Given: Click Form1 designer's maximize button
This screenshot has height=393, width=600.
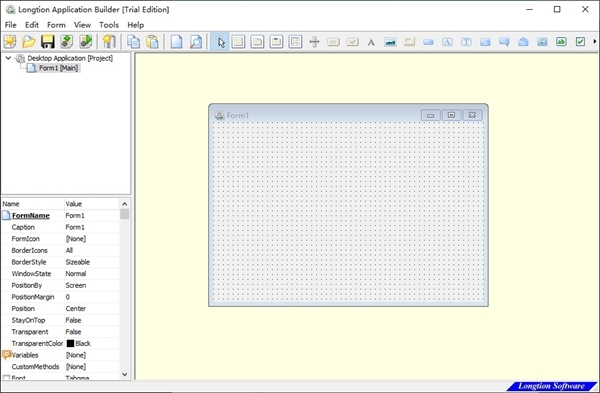Looking at the screenshot, I should (452, 115).
